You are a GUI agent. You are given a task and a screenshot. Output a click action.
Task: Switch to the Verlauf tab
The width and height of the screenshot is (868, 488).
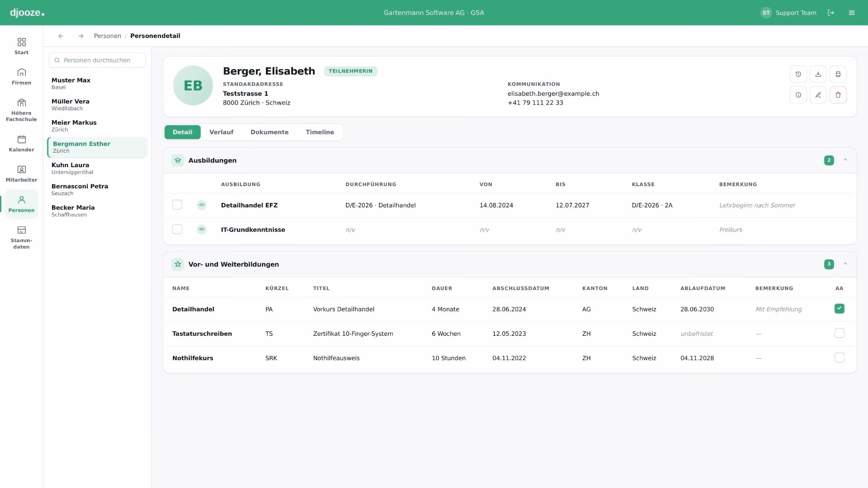pos(222,132)
